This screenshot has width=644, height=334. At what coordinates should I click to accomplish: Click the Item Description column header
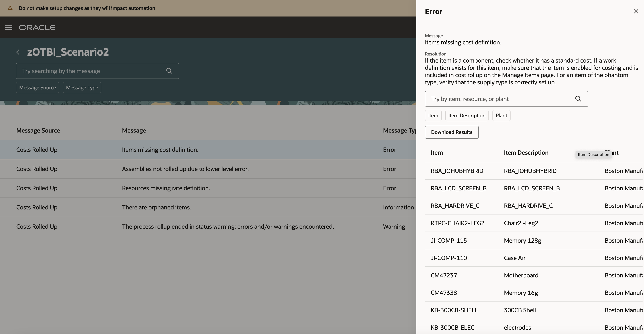pyautogui.click(x=526, y=153)
